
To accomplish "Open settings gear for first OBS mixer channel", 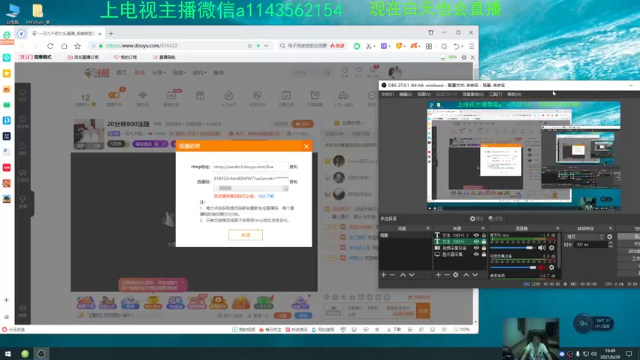I will [551, 248].
